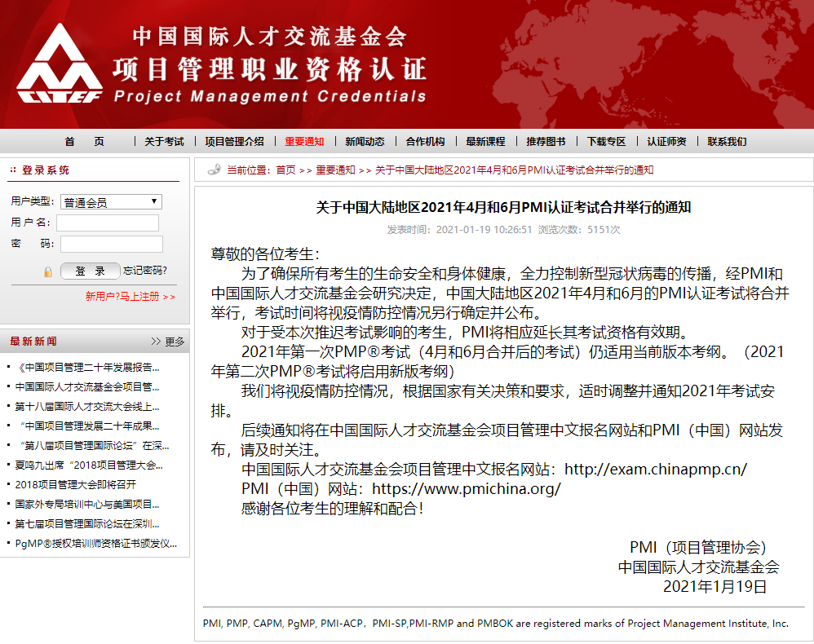This screenshot has width=814, height=644.
Task: Go to 项目管理介绍 in navigation
Action: point(234,142)
